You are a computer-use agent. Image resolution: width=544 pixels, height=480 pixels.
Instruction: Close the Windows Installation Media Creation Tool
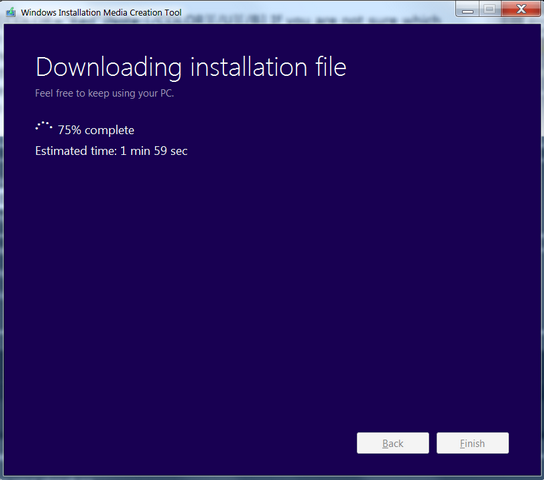click(x=521, y=9)
